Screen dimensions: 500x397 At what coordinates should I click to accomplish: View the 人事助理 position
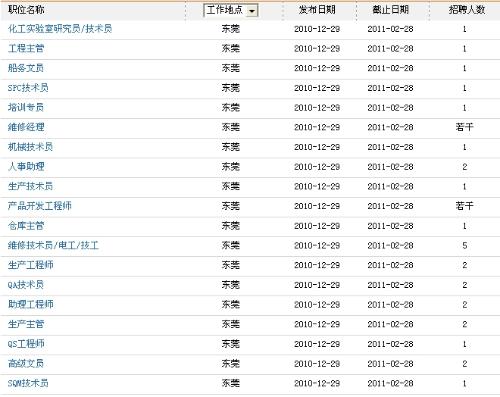[26, 166]
